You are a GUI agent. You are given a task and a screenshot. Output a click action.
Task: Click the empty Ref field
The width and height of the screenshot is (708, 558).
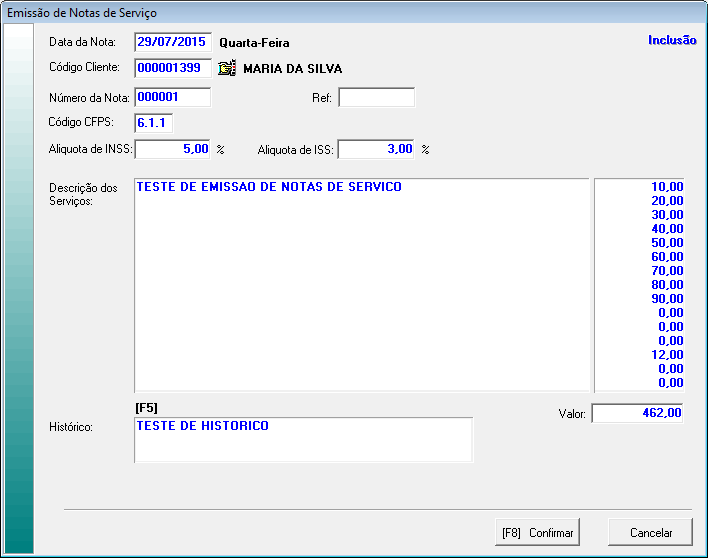376,97
